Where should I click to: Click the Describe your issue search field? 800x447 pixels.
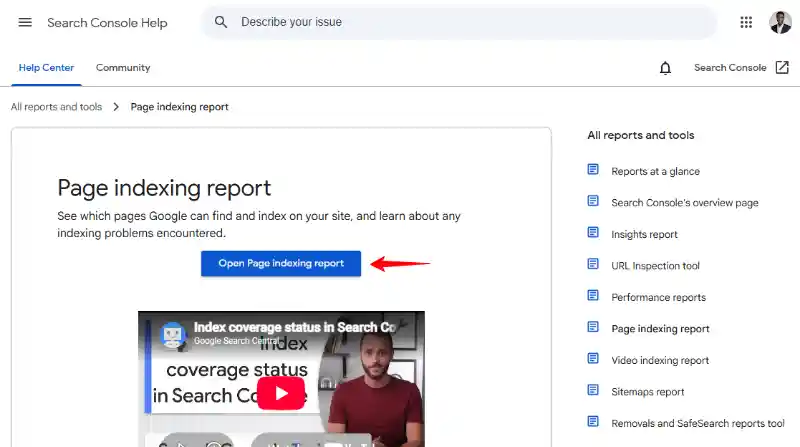point(459,22)
